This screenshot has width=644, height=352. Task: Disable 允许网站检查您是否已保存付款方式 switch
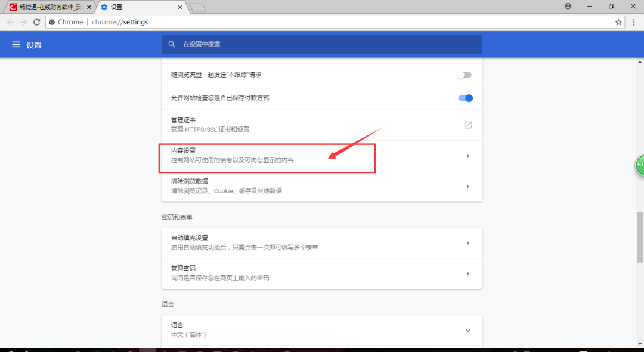pos(465,98)
